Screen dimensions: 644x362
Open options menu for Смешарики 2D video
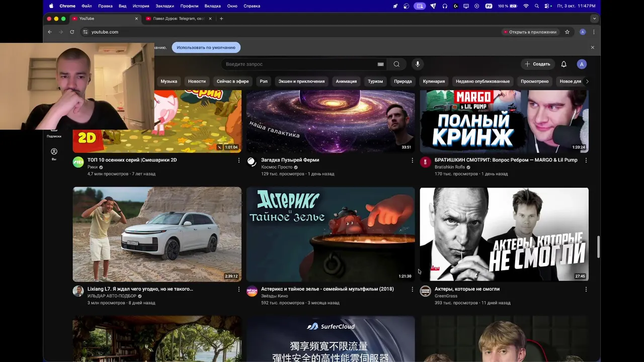point(239,160)
